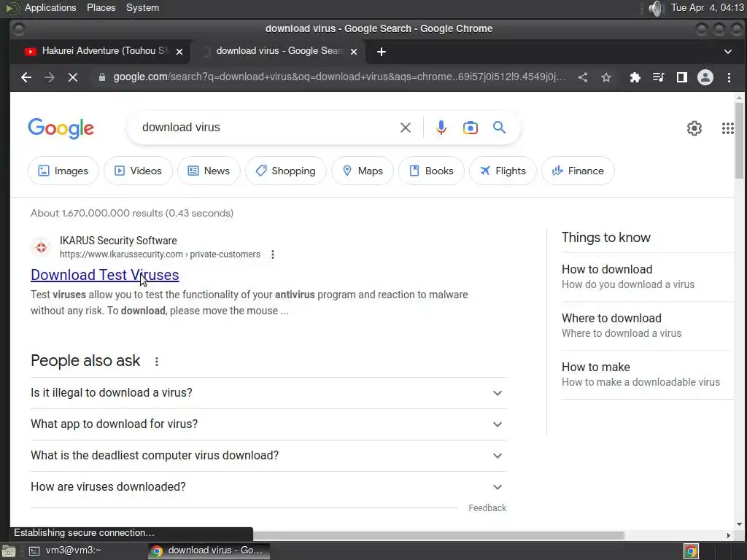The width and height of the screenshot is (747, 560).
Task: Click the IKARUS Security site favicon
Action: coord(42,247)
